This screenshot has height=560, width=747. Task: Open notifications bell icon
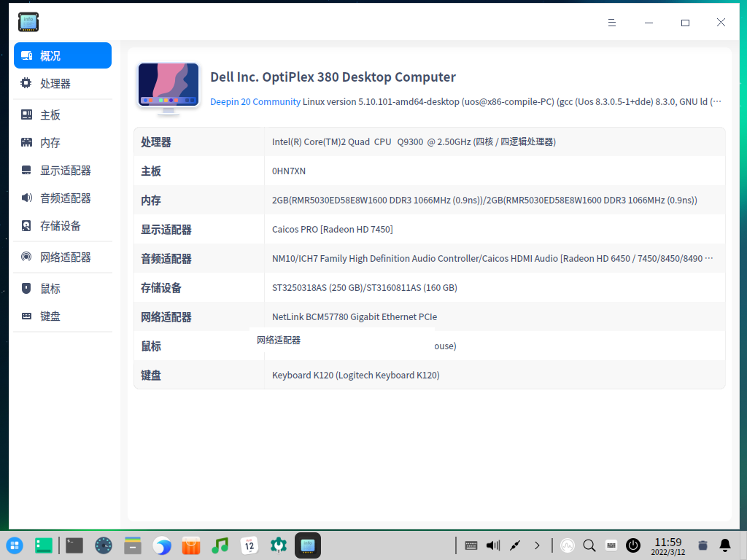(725, 545)
